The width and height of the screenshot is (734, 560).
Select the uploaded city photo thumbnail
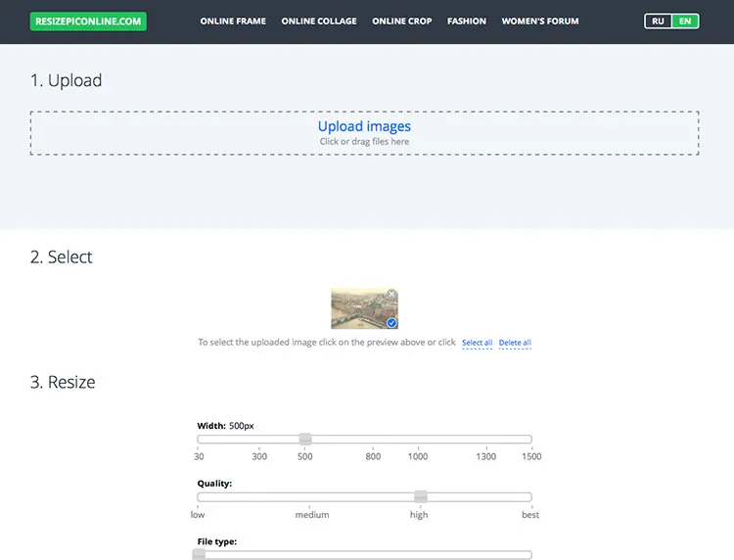364,308
